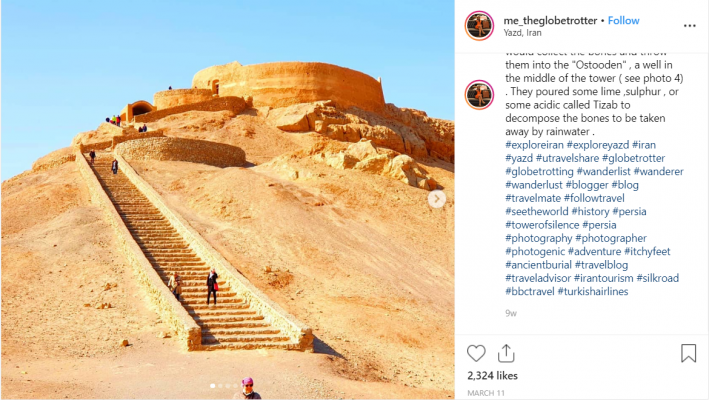Save post using the bookmark icon
Screen dimensions: 709x400
tap(688, 353)
